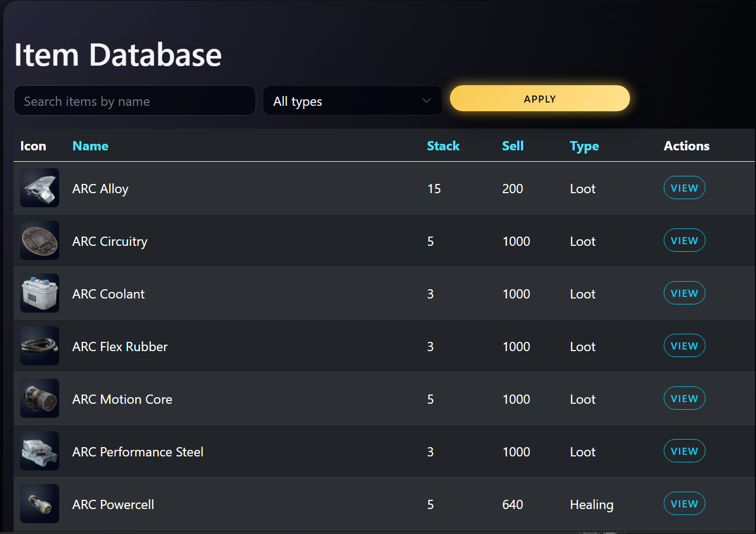Select the ARC Powercell name text
Viewport: 756px width, 534px height.
[x=113, y=505]
